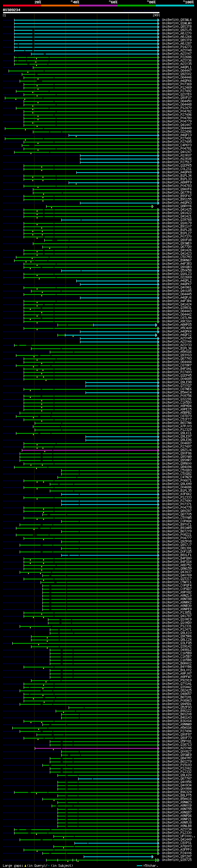
Task: Select hit label UniRef100_C8XPS1
Action: tap(177, 843)
